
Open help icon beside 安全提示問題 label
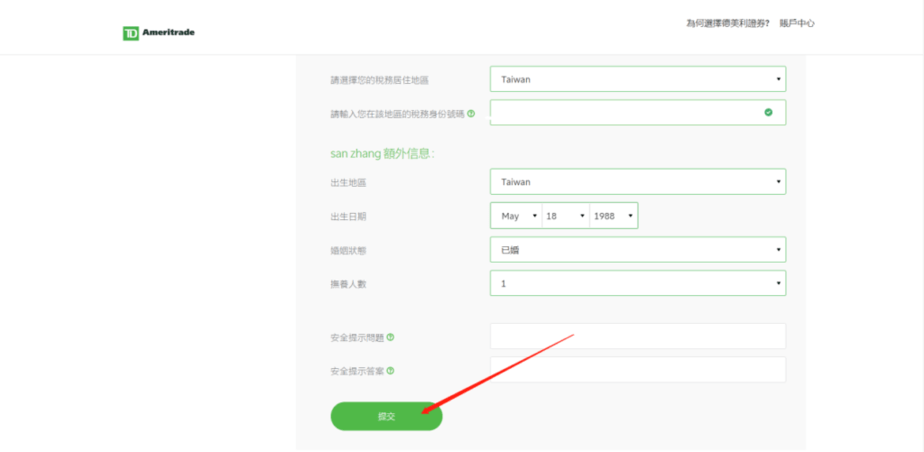click(390, 337)
